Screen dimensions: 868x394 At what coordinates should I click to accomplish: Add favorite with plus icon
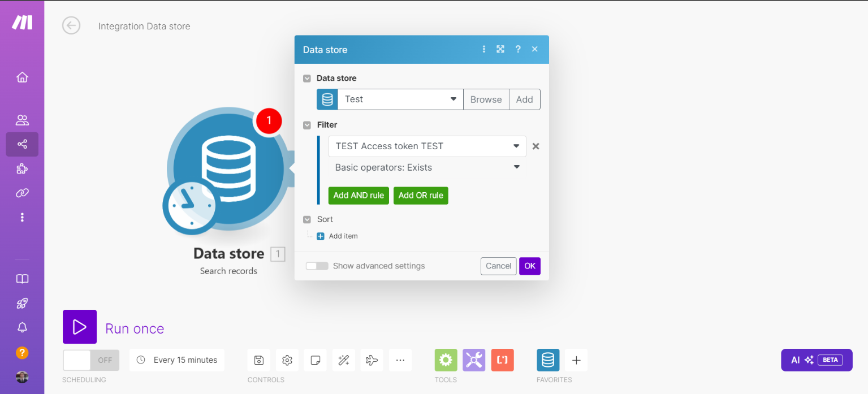click(x=576, y=360)
